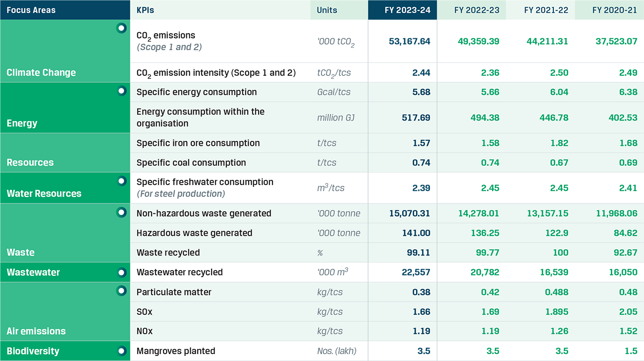Click the Units column header
The width and height of the screenshot is (644, 361).
(x=327, y=10)
